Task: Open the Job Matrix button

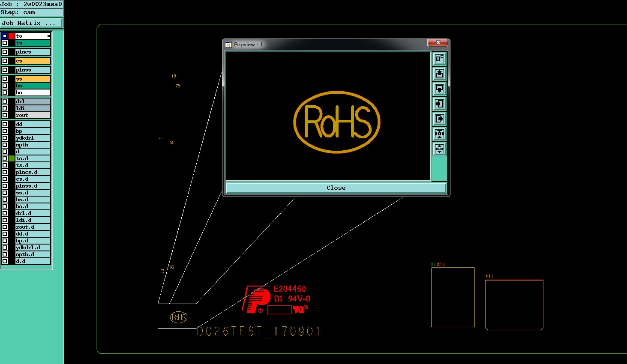Action: [31, 23]
